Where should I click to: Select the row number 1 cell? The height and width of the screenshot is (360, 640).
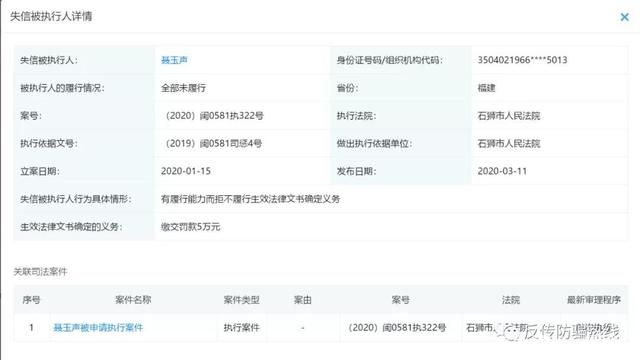tap(31, 327)
